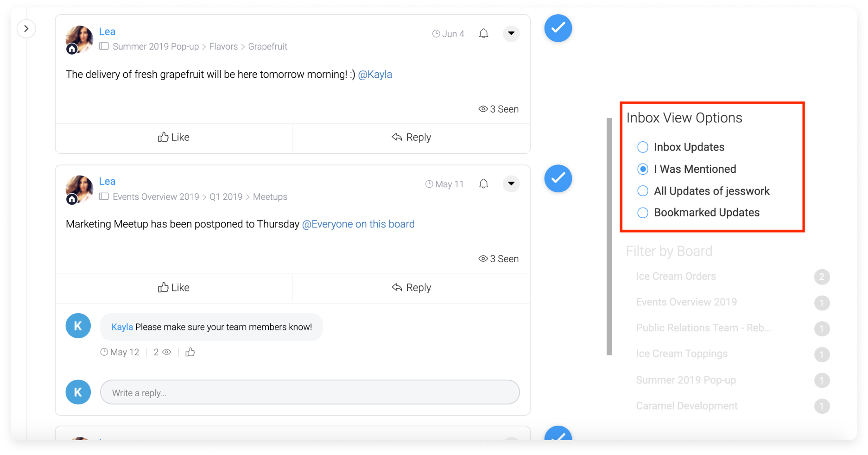Filter inbox by Events Overview 2019 board
The height and width of the screenshot is (455, 868).
click(686, 302)
